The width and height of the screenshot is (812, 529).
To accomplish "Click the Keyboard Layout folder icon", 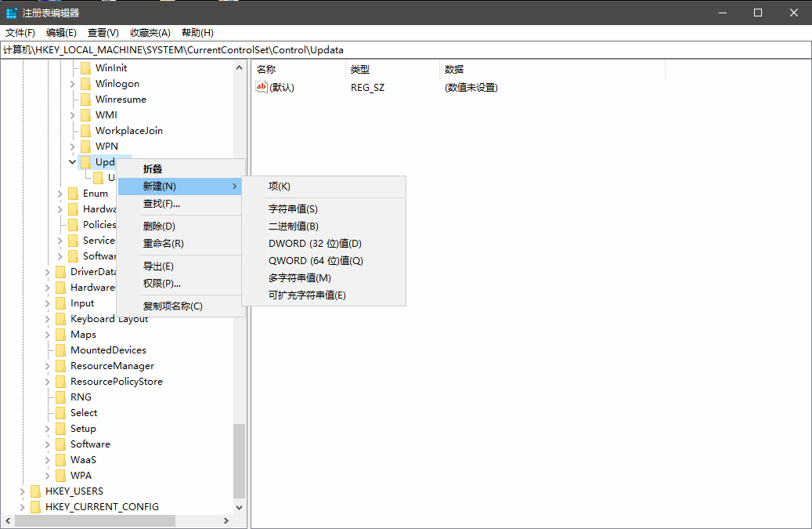I will click(61, 319).
